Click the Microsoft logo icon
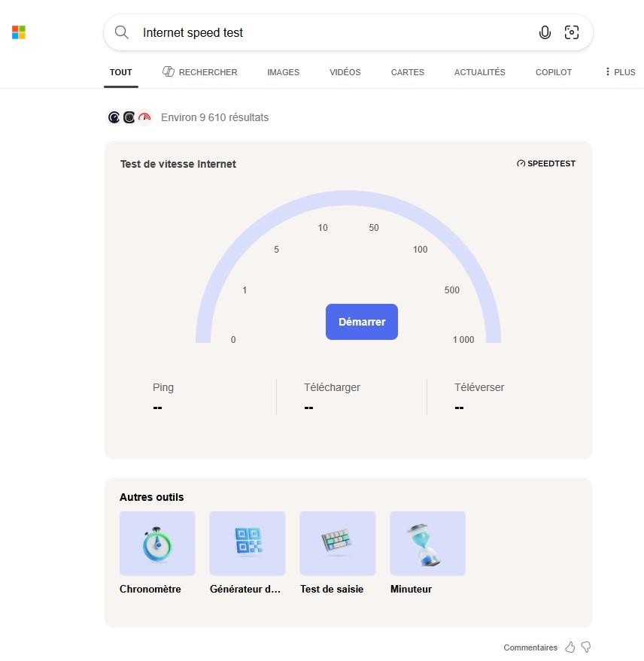 (x=19, y=32)
